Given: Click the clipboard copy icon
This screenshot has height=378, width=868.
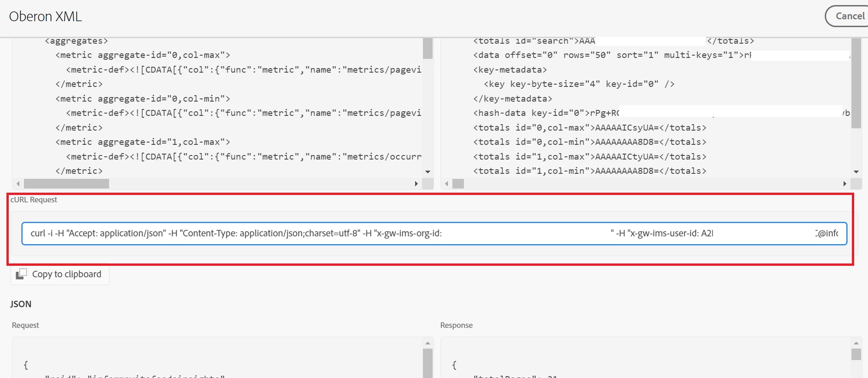Looking at the screenshot, I should point(21,274).
